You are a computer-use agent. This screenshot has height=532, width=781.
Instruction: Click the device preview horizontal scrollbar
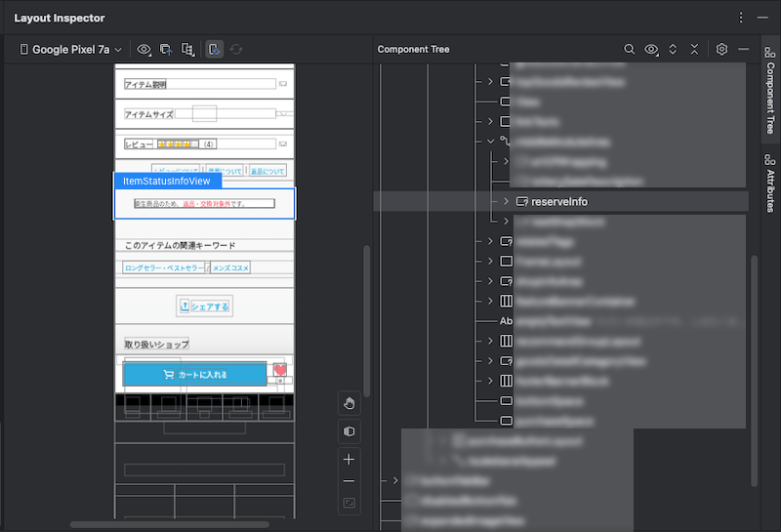(169, 524)
